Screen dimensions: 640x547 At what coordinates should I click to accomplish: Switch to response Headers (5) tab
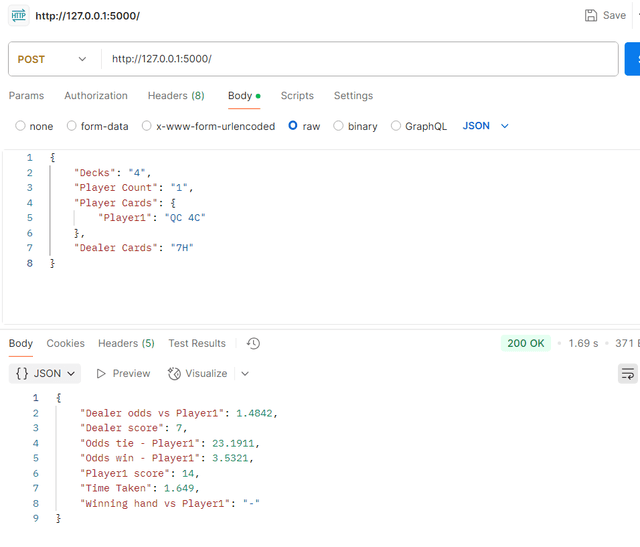click(126, 343)
